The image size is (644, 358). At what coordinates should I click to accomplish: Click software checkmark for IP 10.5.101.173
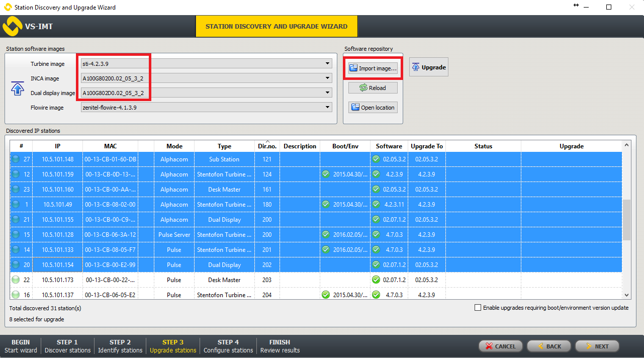click(376, 280)
